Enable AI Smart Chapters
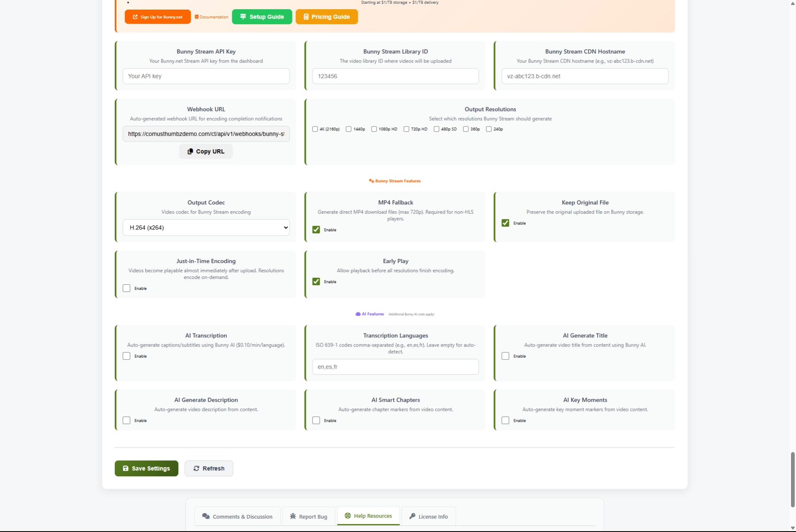Screen dimensions: 796x532 (316, 420)
